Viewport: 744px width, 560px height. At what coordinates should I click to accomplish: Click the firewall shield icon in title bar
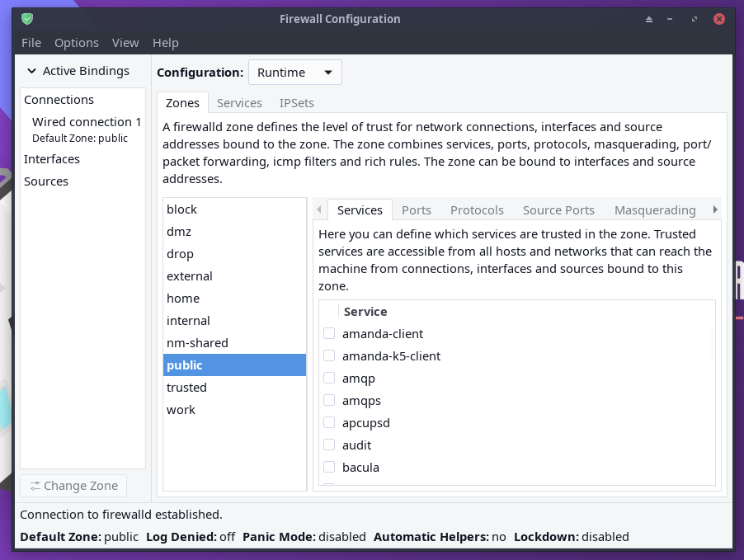(x=27, y=19)
